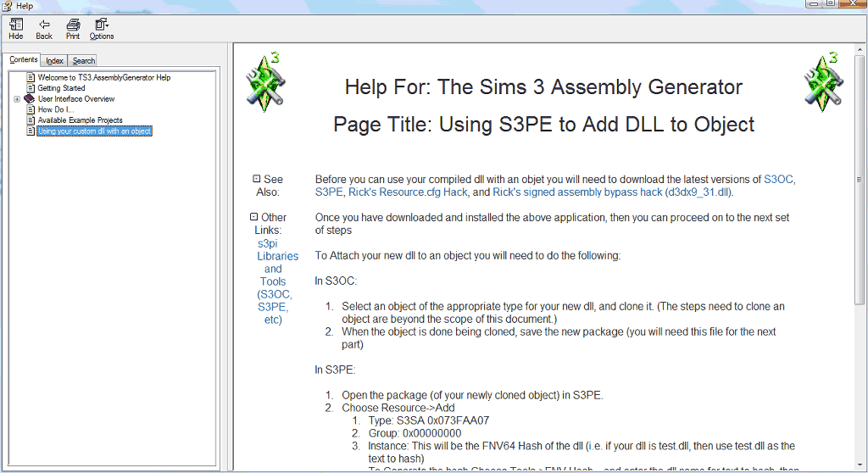
Task: Open Available Example Projects topic
Action: pos(81,120)
